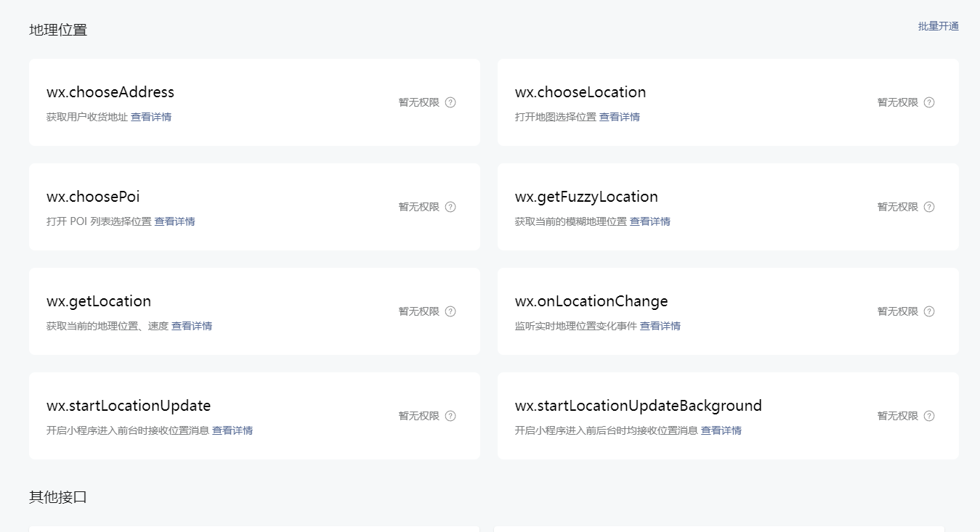Click 暂无权限 status in wx.startLocationUpdate card
This screenshot has width=980, height=532.
tap(419, 416)
